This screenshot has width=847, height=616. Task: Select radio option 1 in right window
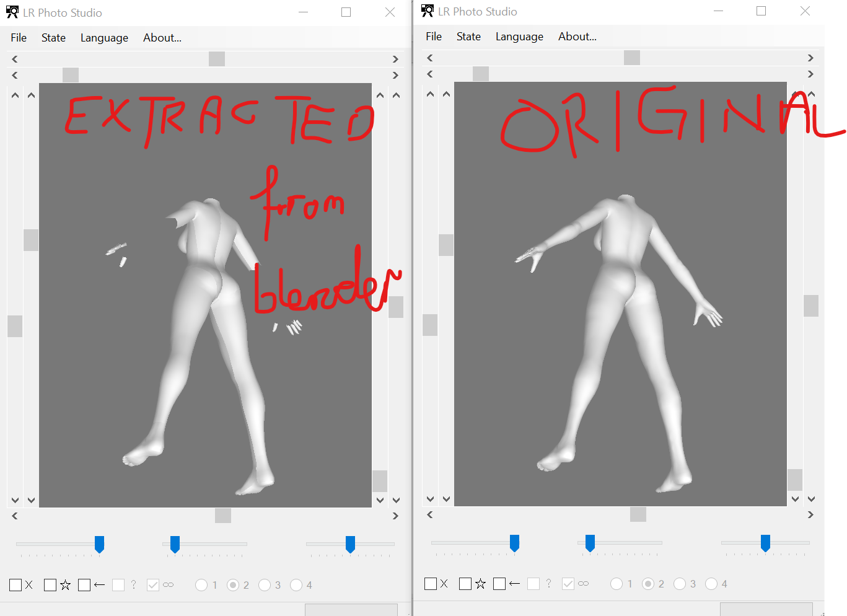point(617,584)
